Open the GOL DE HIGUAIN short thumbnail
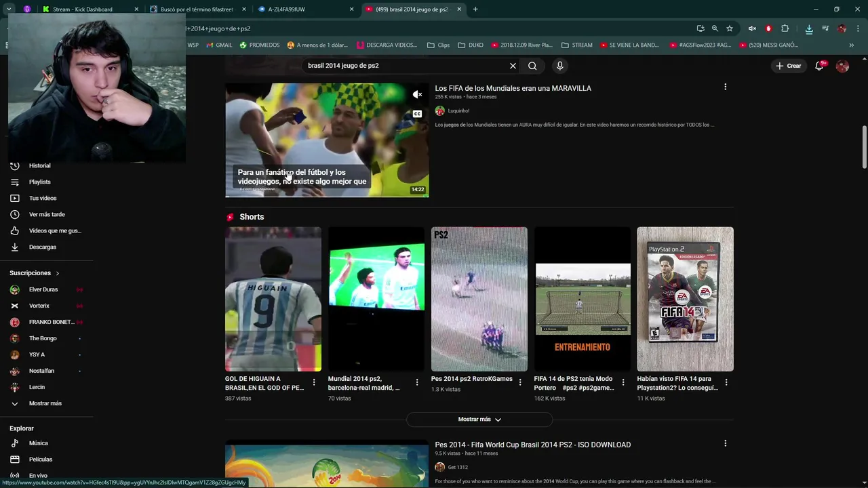The width and height of the screenshot is (868, 488). point(273,299)
